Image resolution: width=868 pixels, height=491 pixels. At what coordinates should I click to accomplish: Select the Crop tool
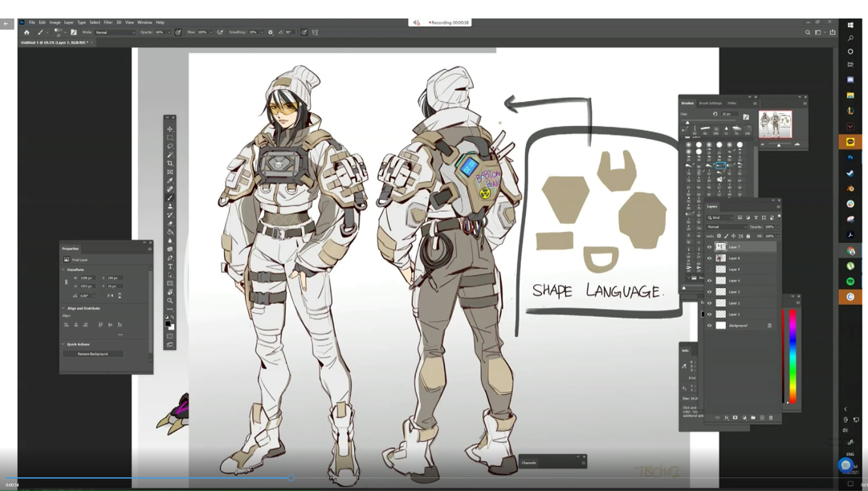click(170, 164)
